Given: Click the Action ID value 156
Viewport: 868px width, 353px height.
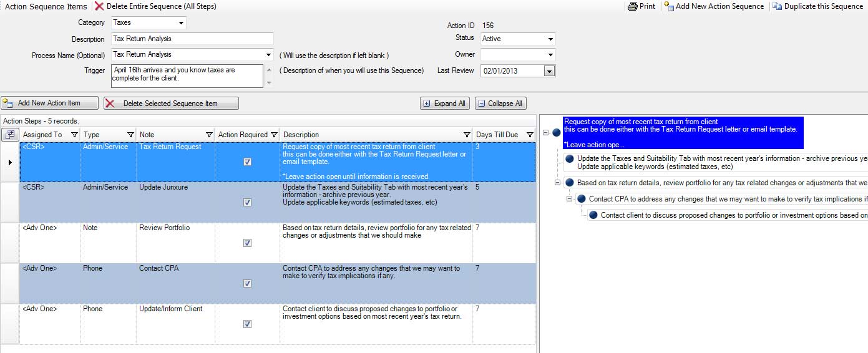Looking at the screenshot, I should 488,26.
